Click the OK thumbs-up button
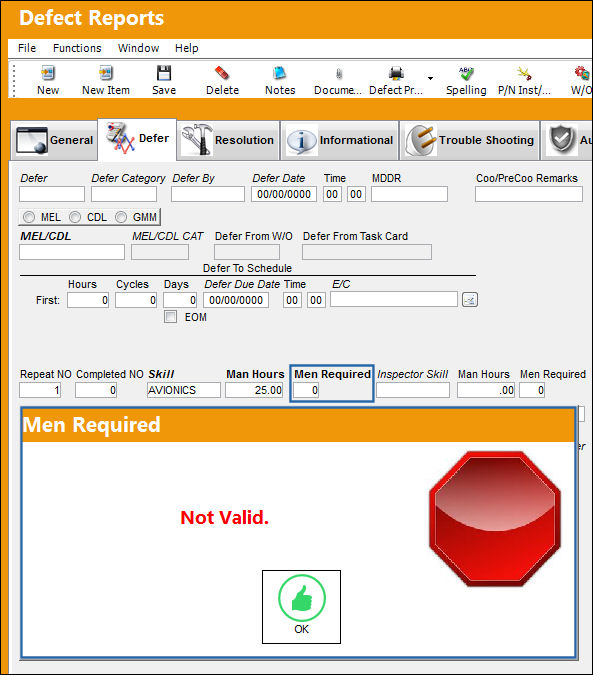This screenshot has width=593, height=675. [301, 607]
